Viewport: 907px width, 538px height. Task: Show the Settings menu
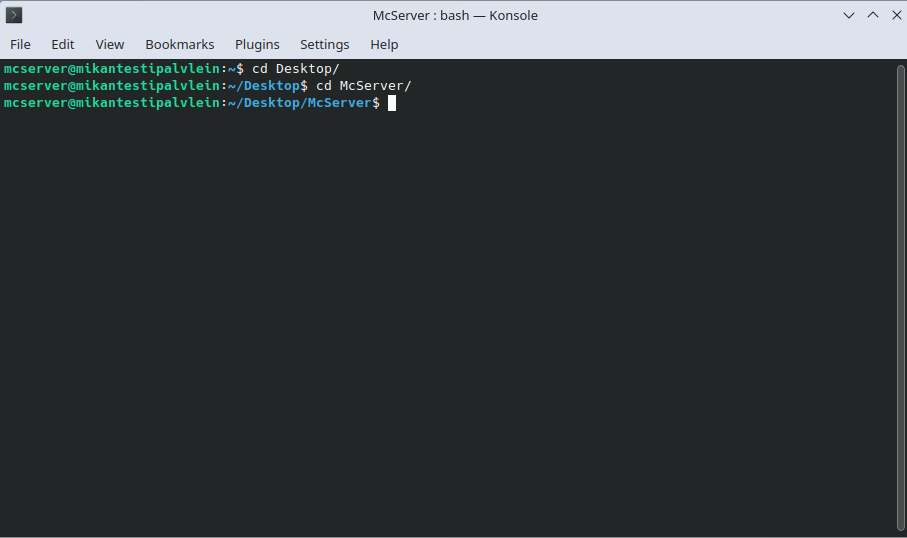pos(325,44)
